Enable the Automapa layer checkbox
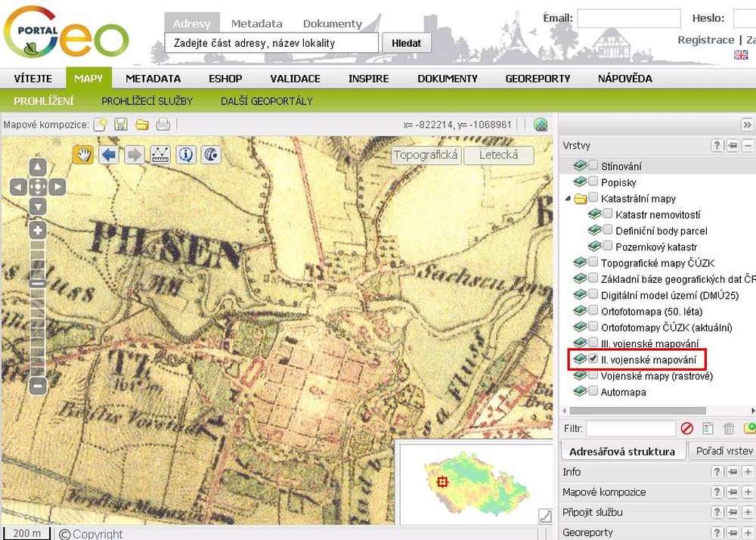The image size is (756, 540). pos(593,391)
